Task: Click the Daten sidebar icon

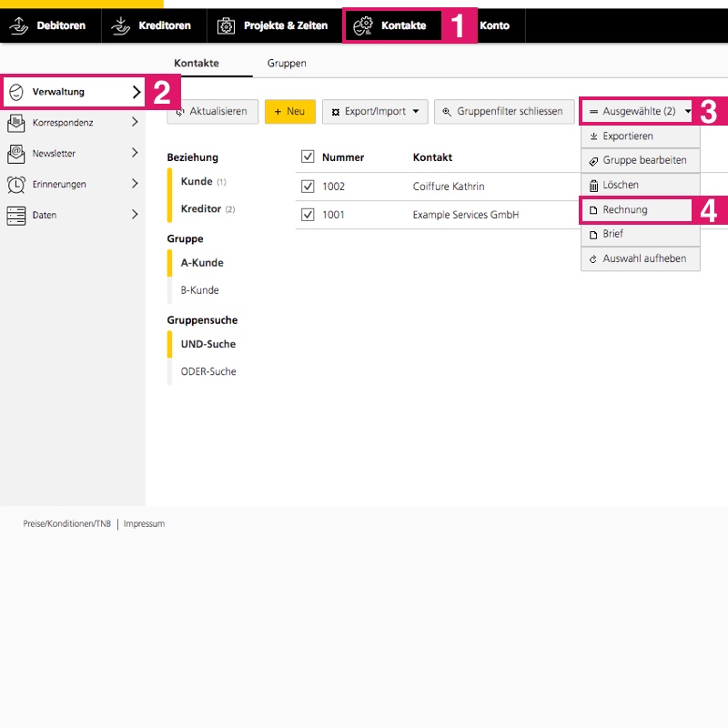Action: pyautogui.click(x=16, y=215)
